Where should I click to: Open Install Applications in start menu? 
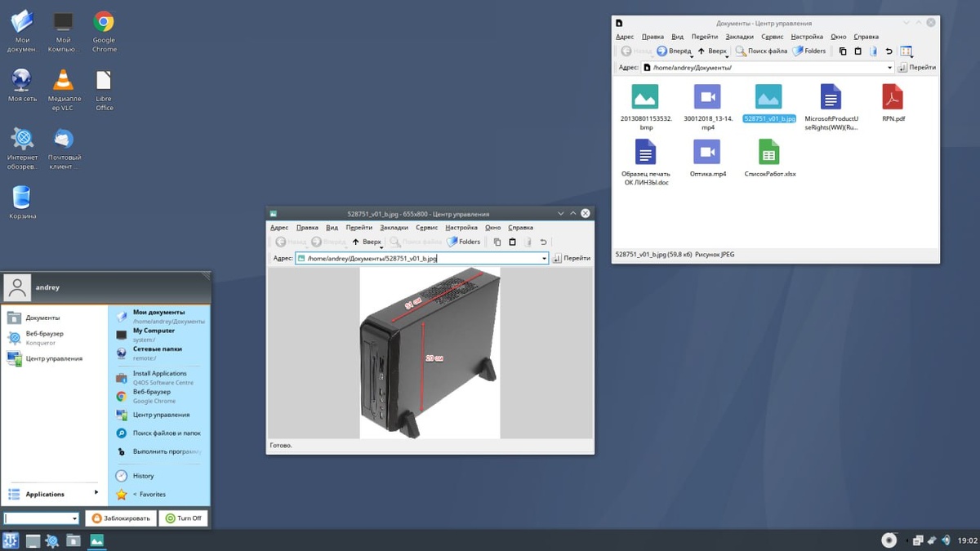pos(160,377)
